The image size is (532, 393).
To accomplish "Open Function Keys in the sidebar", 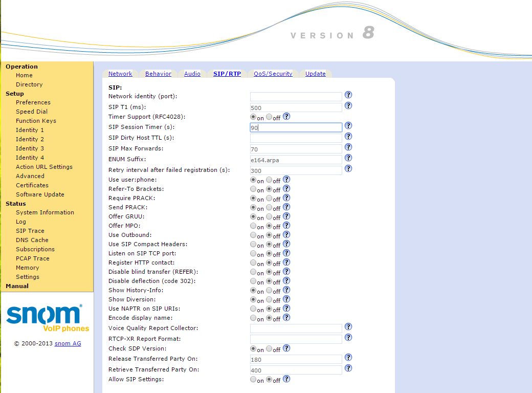I will coord(36,121).
